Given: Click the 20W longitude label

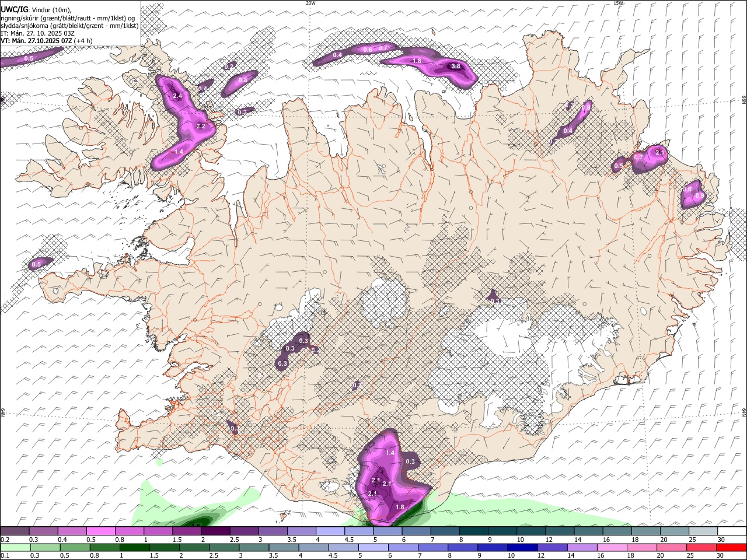Looking at the screenshot, I should 310,3.
